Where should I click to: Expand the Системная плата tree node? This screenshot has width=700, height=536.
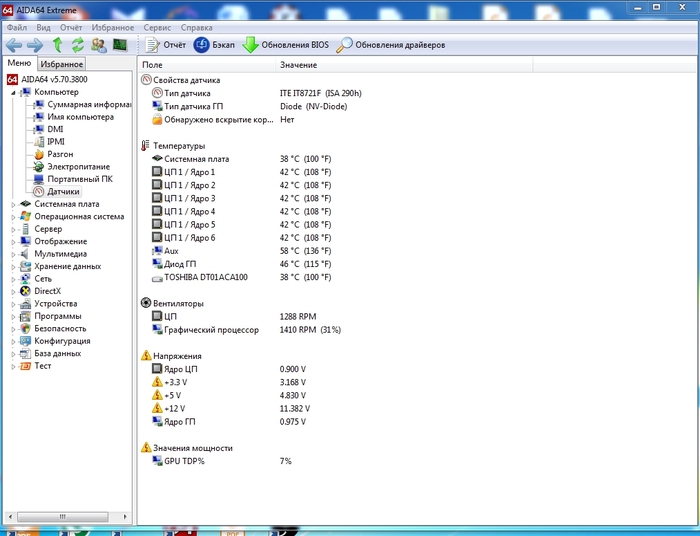pos(13,204)
